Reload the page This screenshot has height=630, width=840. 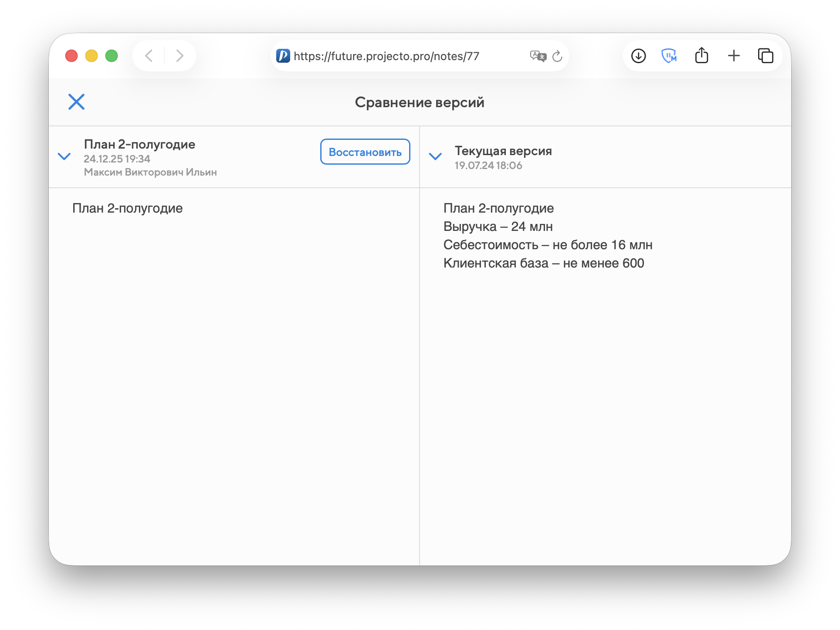pyautogui.click(x=557, y=56)
